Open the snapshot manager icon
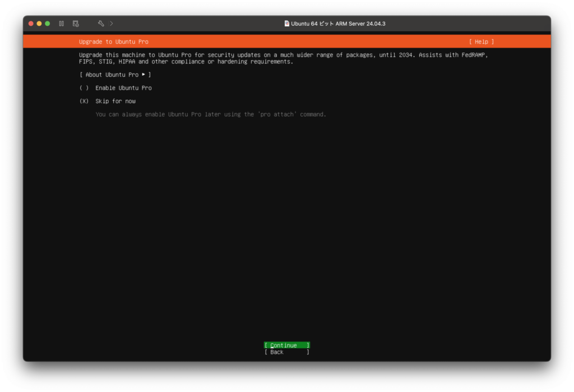Viewport: 574px width, 392px height. click(x=76, y=24)
